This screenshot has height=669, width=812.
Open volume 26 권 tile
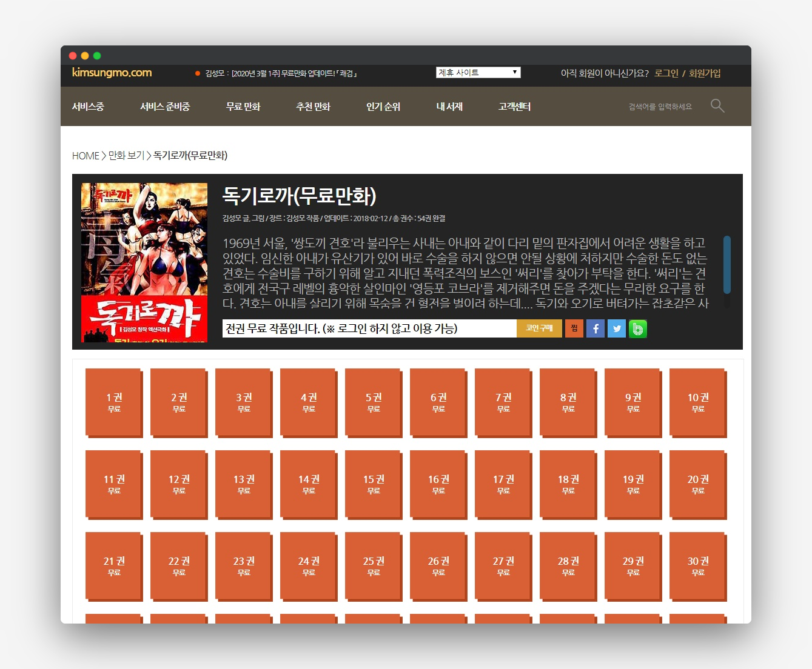[438, 566]
